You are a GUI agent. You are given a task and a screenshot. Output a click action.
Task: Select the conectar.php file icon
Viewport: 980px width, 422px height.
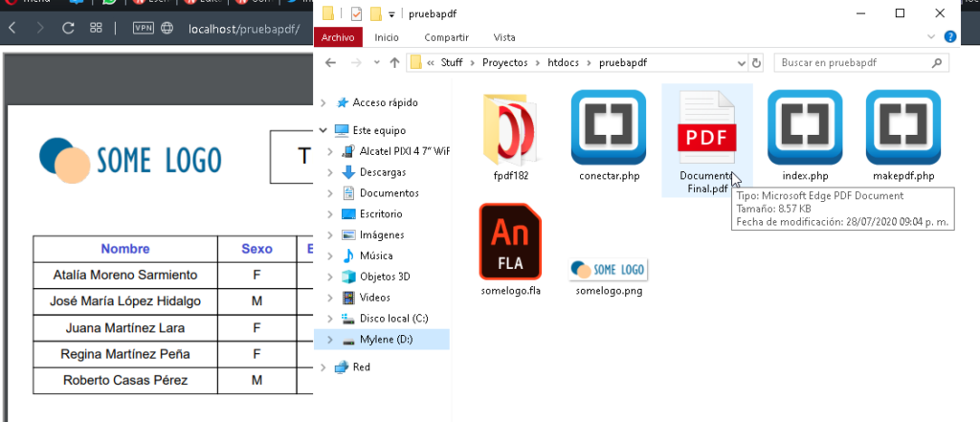click(608, 127)
